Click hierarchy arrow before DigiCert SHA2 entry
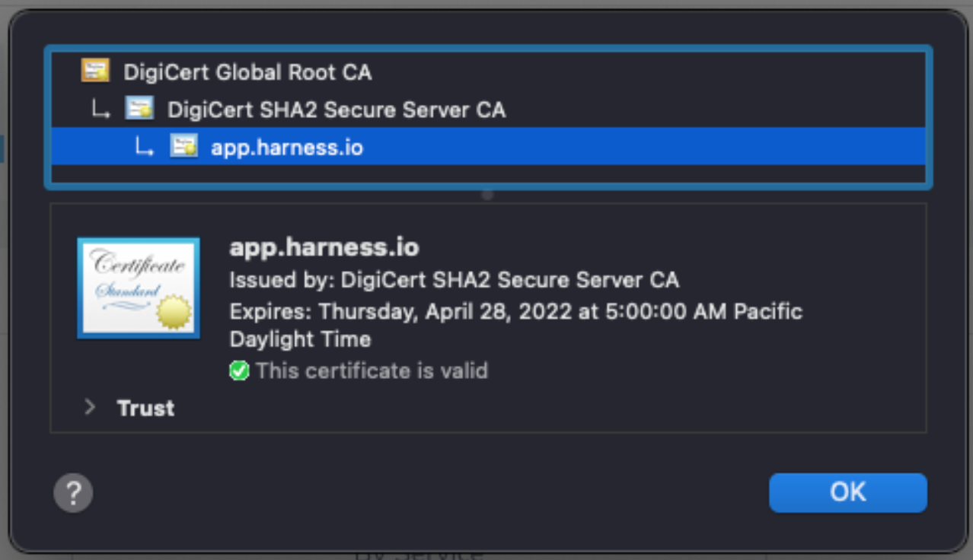 click(x=100, y=110)
